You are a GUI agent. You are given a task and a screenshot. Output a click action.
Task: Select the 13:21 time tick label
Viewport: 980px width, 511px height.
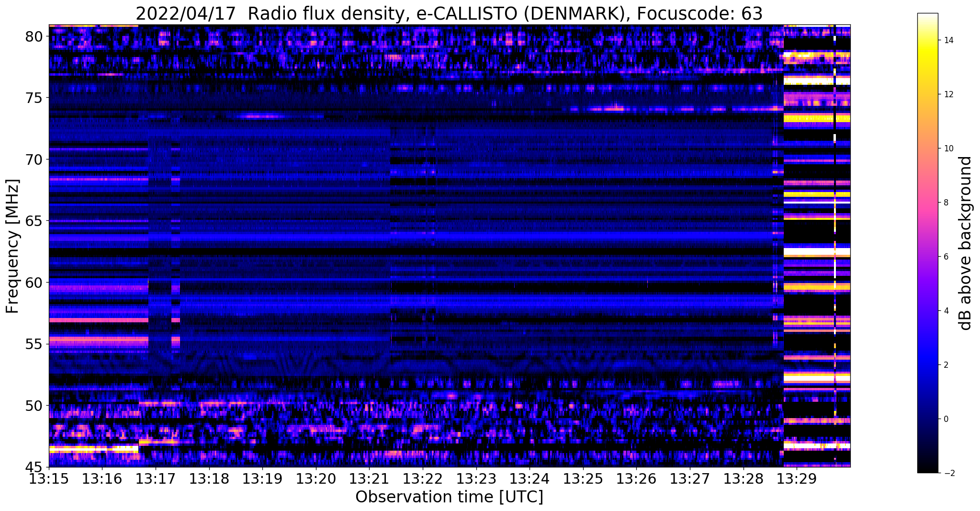pyautogui.click(x=369, y=479)
